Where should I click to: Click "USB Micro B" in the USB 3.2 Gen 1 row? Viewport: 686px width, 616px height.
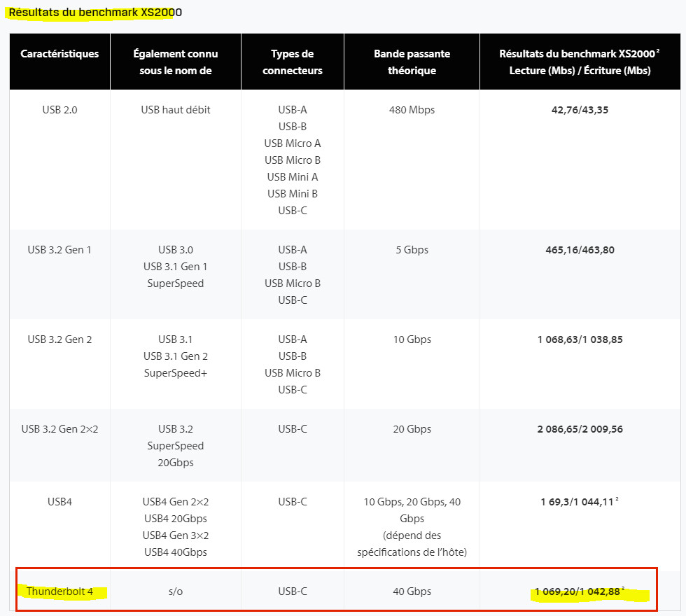click(x=293, y=283)
